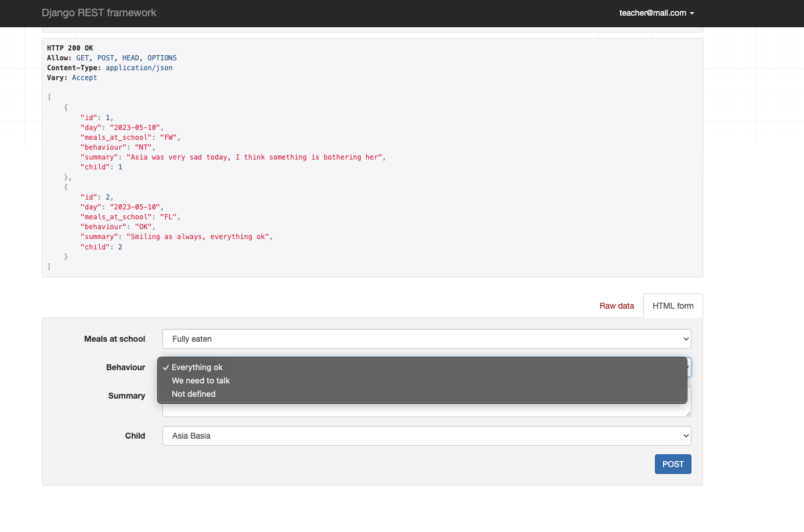Choose "Not defined" from Behaviour options
This screenshot has width=804, height=532.
(x=193, y=394)
